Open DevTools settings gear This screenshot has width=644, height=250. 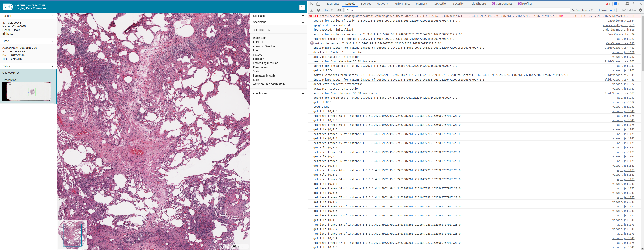[x=627, y=4]
